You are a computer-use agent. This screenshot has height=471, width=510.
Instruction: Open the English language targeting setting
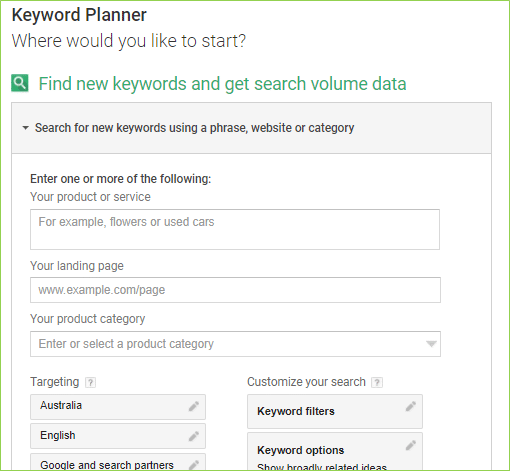[118, 436]
